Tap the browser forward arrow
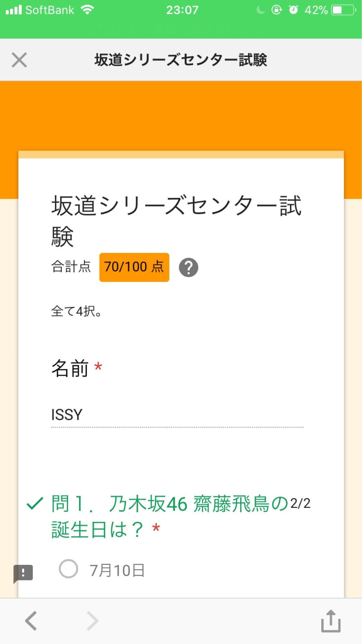This screenshot has height=644, width=362. click(x=92, y=621)
